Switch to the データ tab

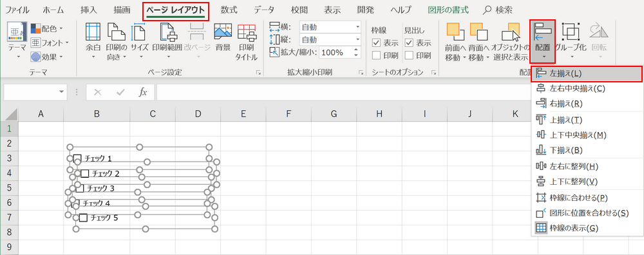(x=264, y=10)
